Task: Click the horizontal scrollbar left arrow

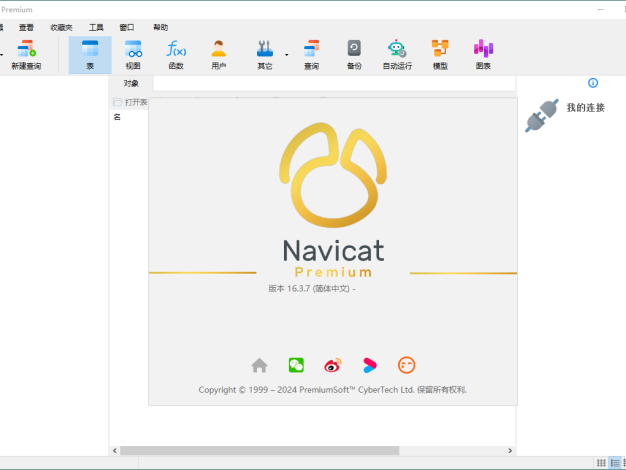Action: [115, 450]
